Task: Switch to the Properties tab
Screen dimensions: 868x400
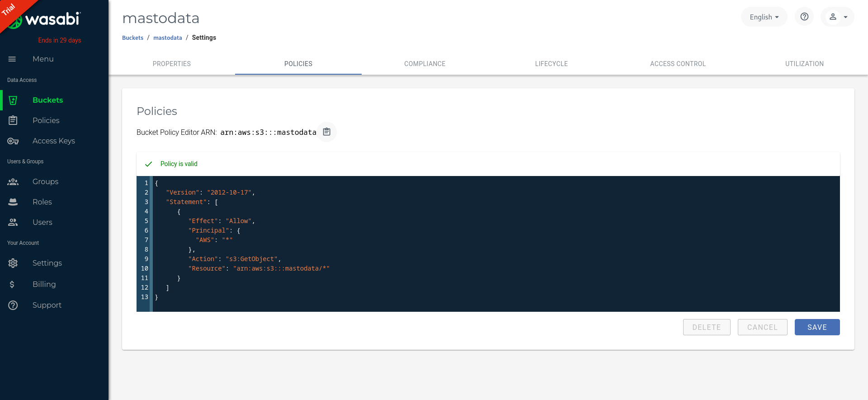Action: click(x=172, y=64)
